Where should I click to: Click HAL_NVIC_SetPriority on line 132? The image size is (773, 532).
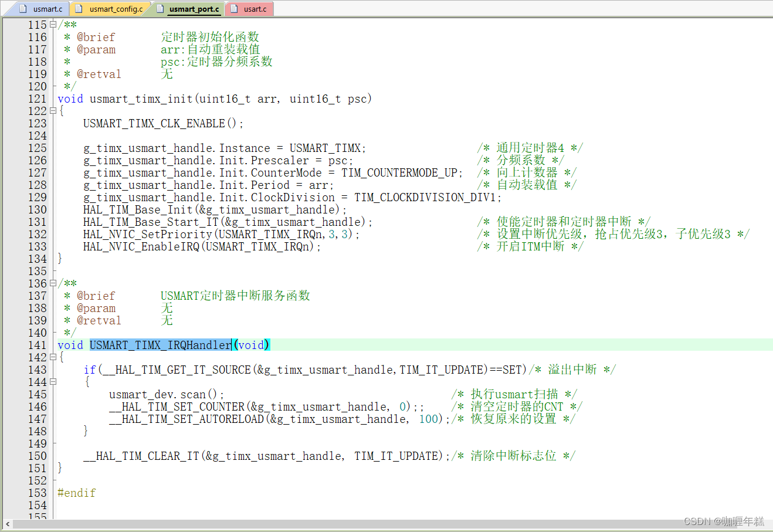pyautogui.click(x=148, y=234)
